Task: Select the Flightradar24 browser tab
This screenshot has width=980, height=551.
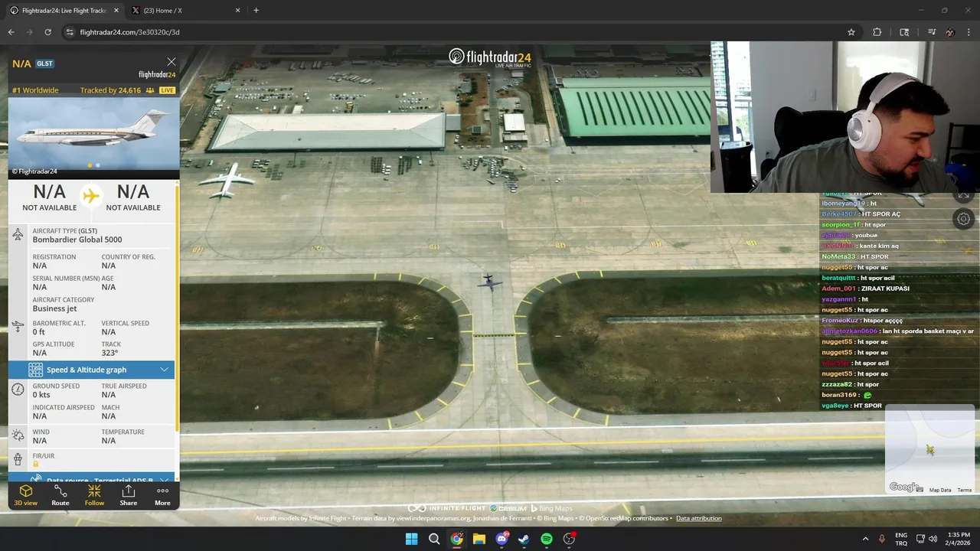Action: tap(63, 11)
